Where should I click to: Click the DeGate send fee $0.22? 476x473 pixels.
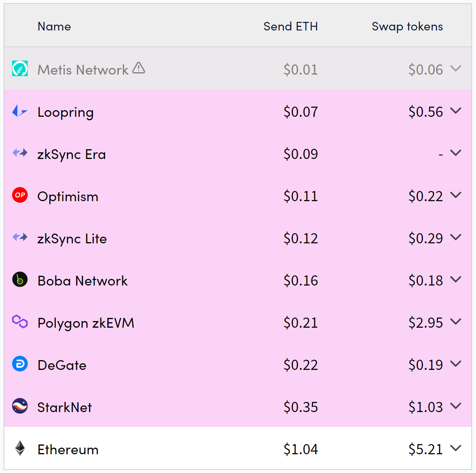[301, 365]
